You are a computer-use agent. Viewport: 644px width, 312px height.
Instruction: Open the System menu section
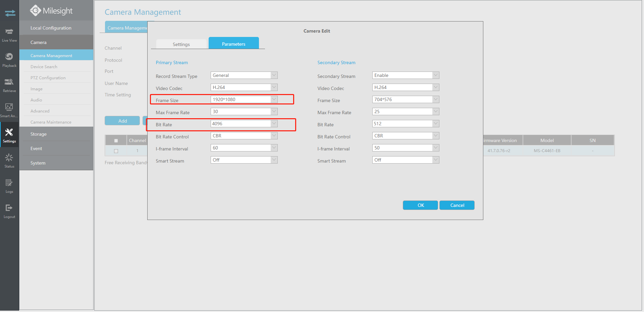(x=56, y=163)
